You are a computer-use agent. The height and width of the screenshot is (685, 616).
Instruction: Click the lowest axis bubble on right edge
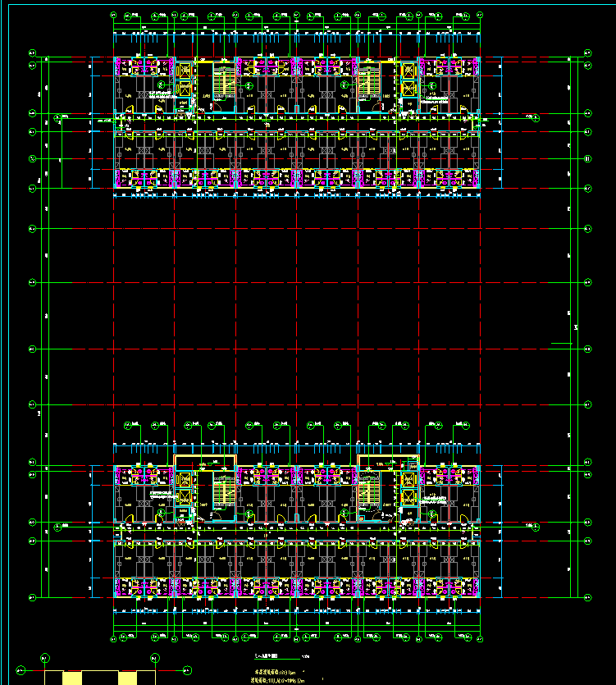pos(586,596)
